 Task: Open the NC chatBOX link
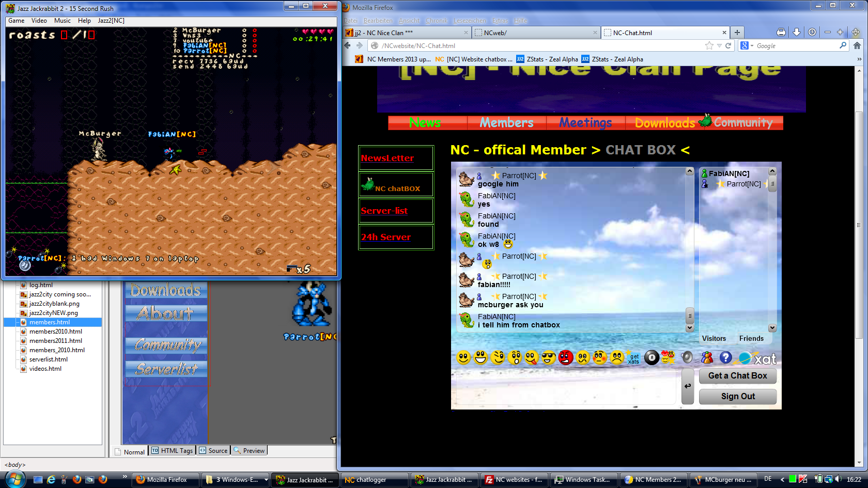tap(397, 188)
